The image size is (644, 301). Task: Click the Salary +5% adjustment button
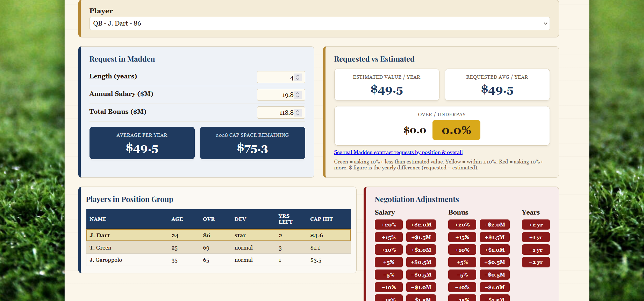coord(389,262)
